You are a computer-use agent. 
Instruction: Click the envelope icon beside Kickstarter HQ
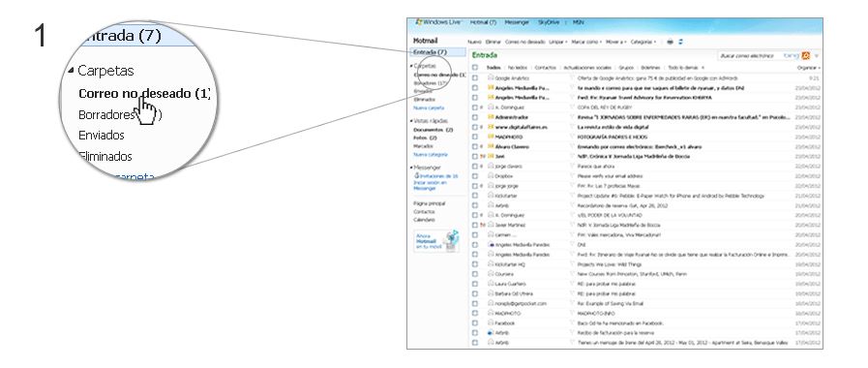point(491,264)
